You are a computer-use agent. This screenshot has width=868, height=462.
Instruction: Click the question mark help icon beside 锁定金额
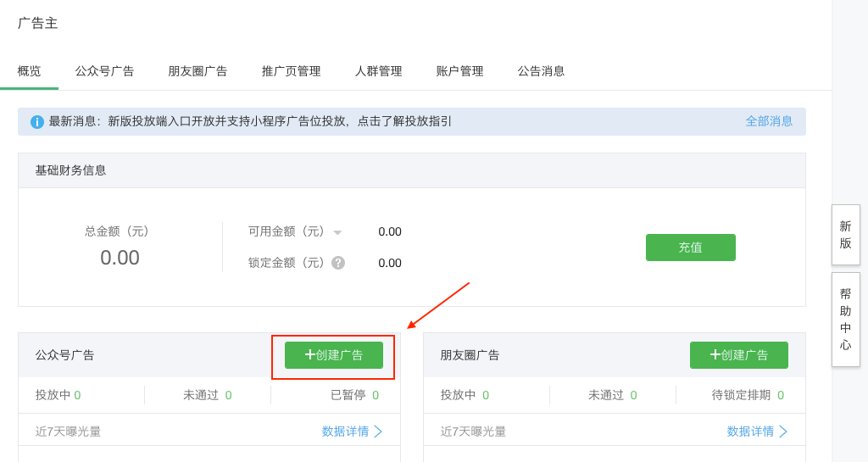[338, 263]
